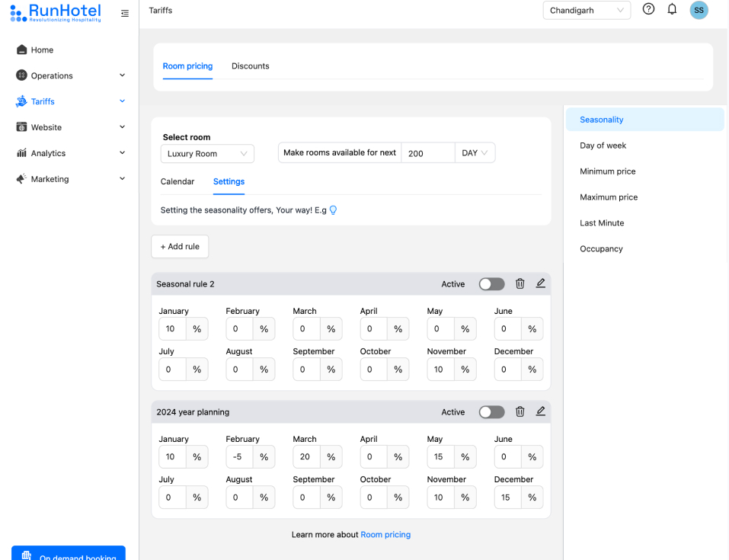
Task: Click October field in 2024 year planning
Action: coord(373,498)
